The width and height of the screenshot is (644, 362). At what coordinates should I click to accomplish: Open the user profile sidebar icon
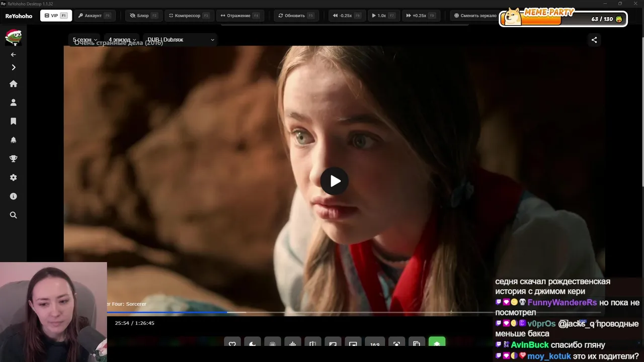tap(14, 103)
